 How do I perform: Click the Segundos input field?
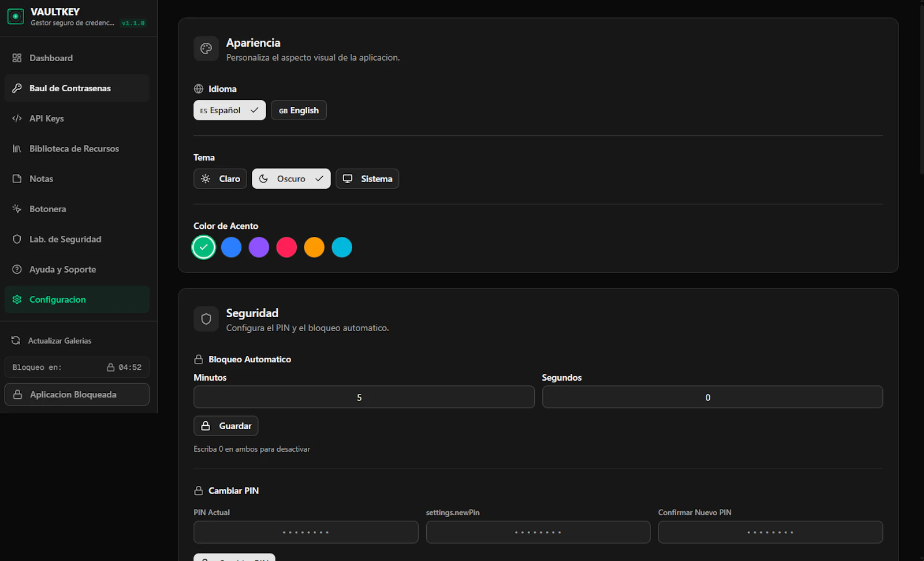click(x=713, y=397)
